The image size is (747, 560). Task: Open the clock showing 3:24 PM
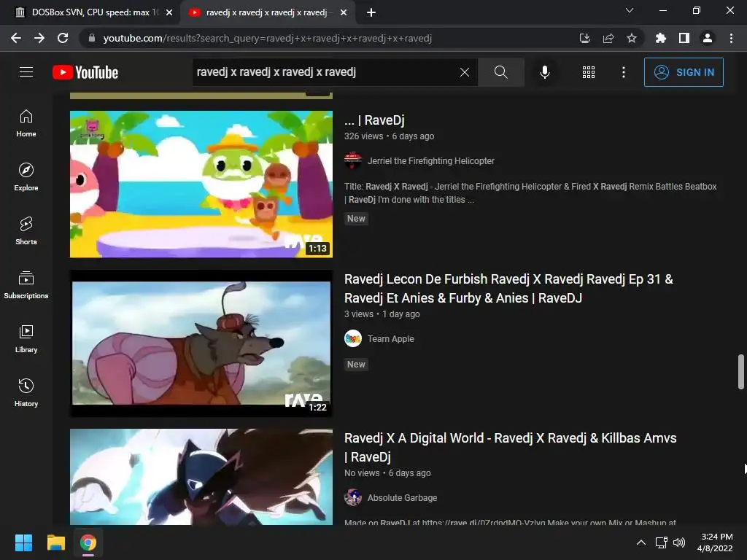(x=715, y=542)
